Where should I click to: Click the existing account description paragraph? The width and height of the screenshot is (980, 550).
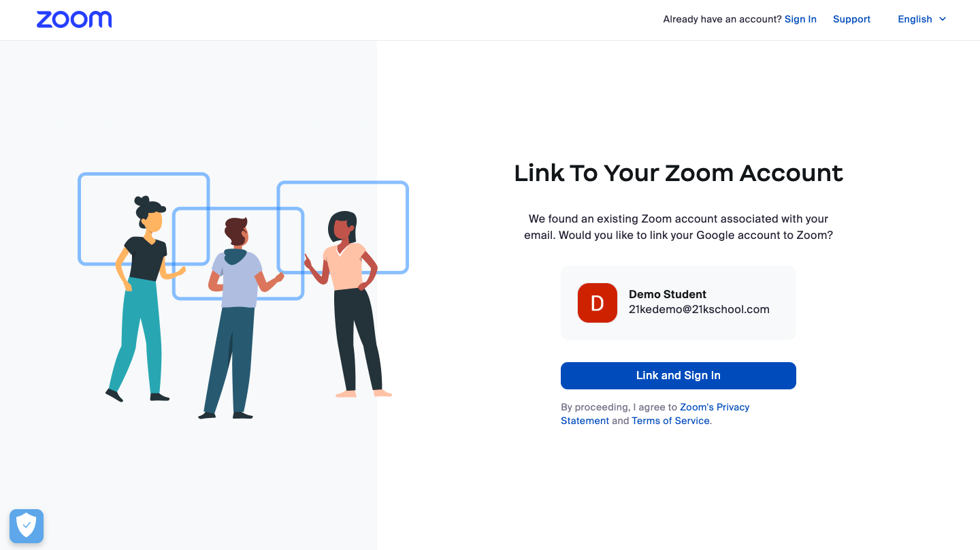click(x=679, y=227)
